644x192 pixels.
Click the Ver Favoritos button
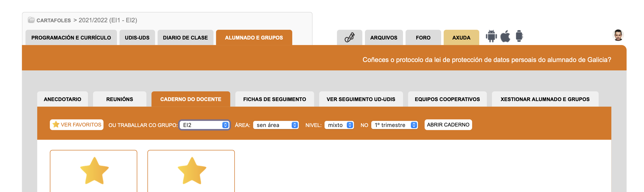(x=77, y=124)
